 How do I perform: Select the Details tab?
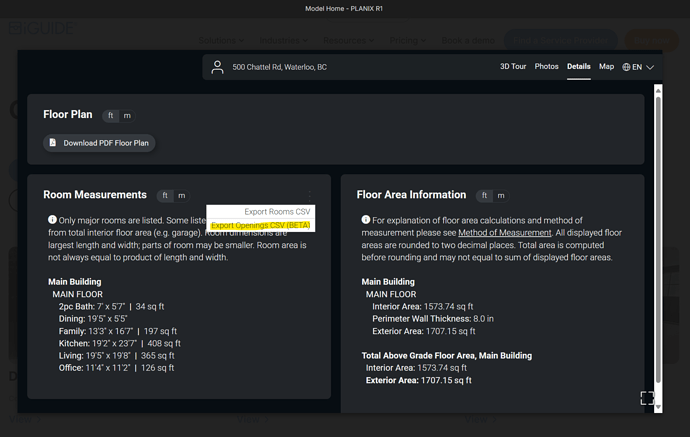[579, 66]
